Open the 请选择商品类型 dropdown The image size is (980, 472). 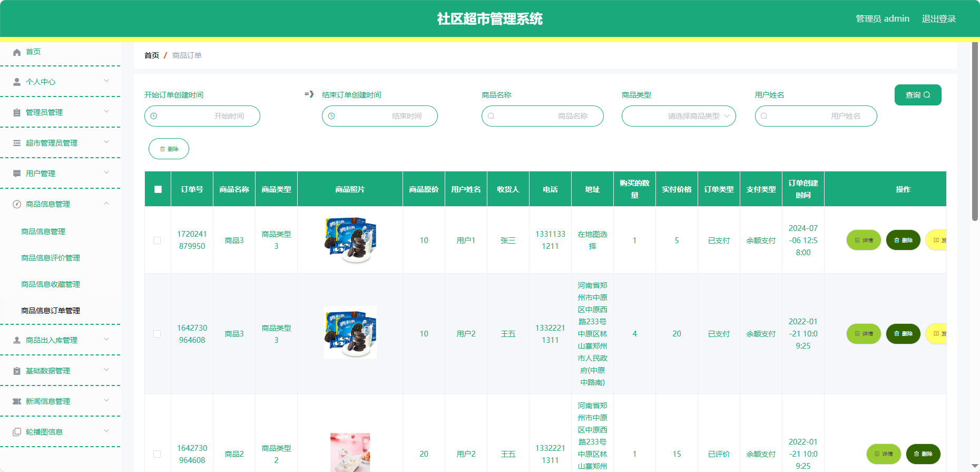tap(679, 116)
